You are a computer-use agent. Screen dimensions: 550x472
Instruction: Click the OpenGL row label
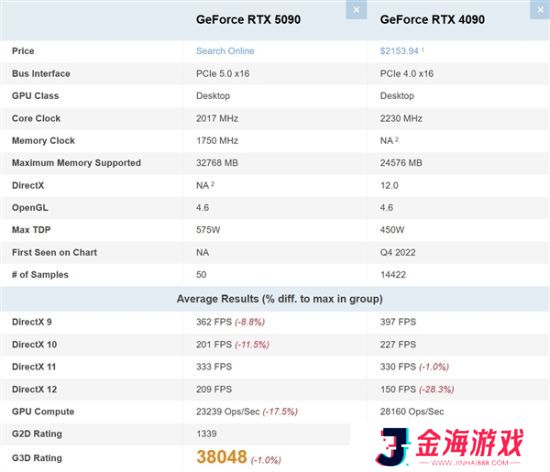[x=30, y=208]
